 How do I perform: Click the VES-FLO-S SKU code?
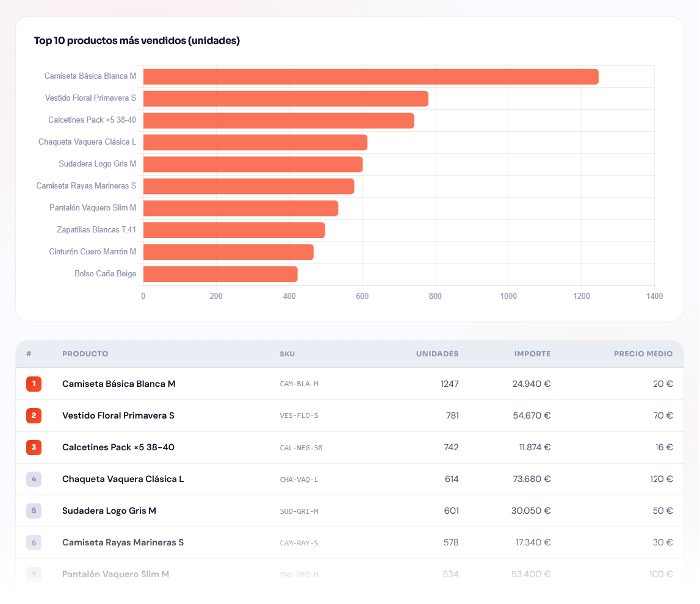tap(298, 416)
